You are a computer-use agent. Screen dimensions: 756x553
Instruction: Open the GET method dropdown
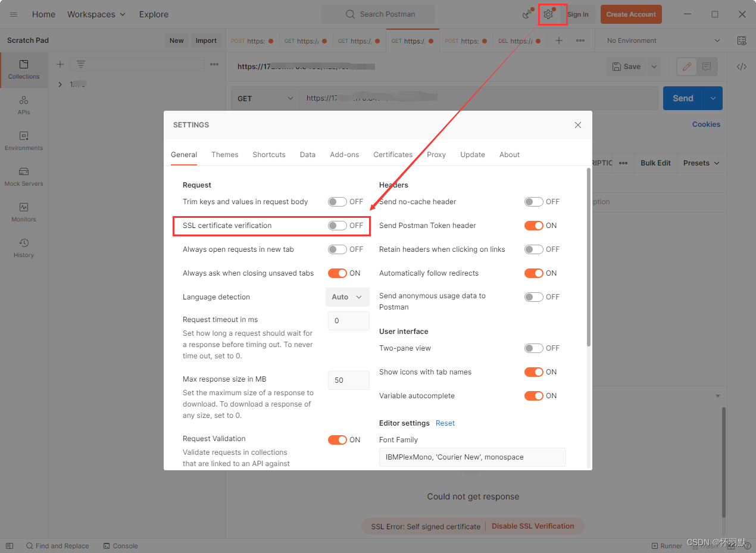[265, 98]
